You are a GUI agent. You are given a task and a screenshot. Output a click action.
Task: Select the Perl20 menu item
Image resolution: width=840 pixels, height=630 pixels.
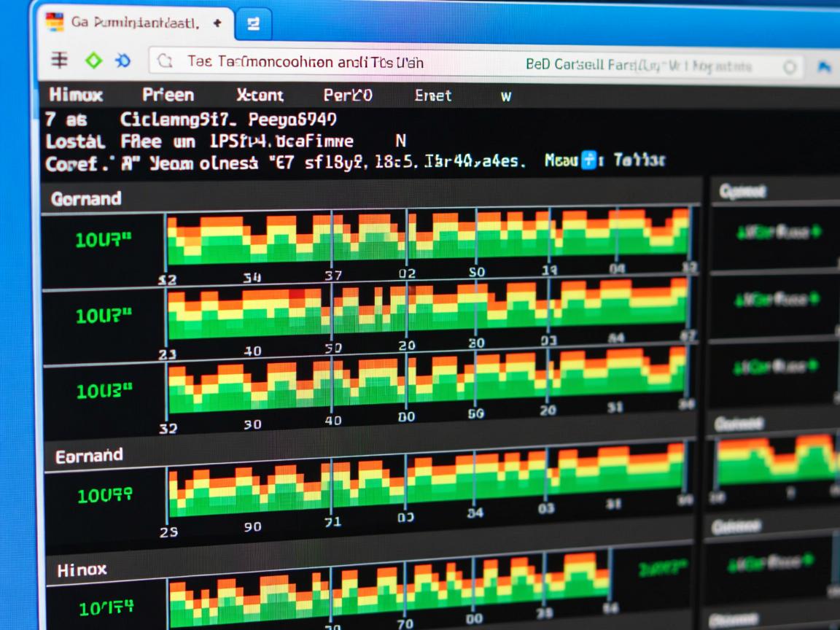(x=348, y=95)
